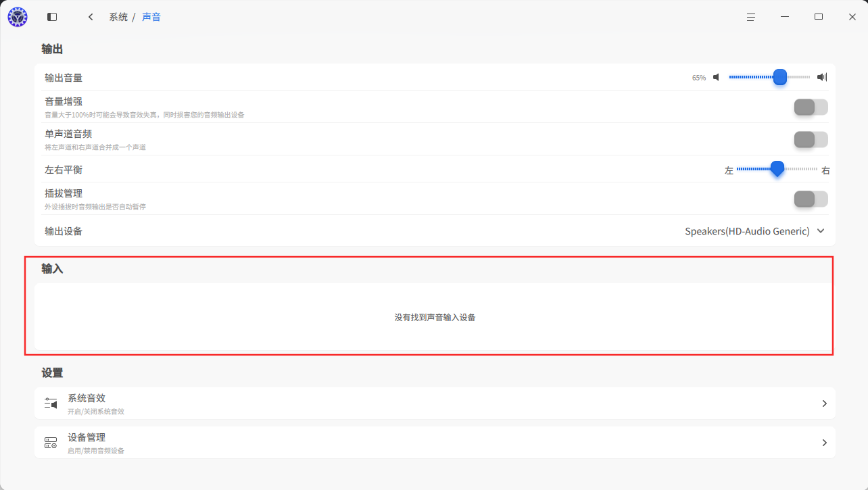Image resolution: width=868 pixels, height=490 pixels.
Task: Click the 输出 section heading
Action: point(52,49)
